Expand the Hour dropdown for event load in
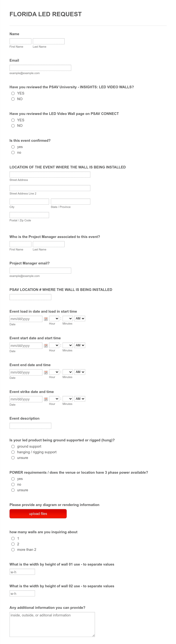 click(54, 319)
